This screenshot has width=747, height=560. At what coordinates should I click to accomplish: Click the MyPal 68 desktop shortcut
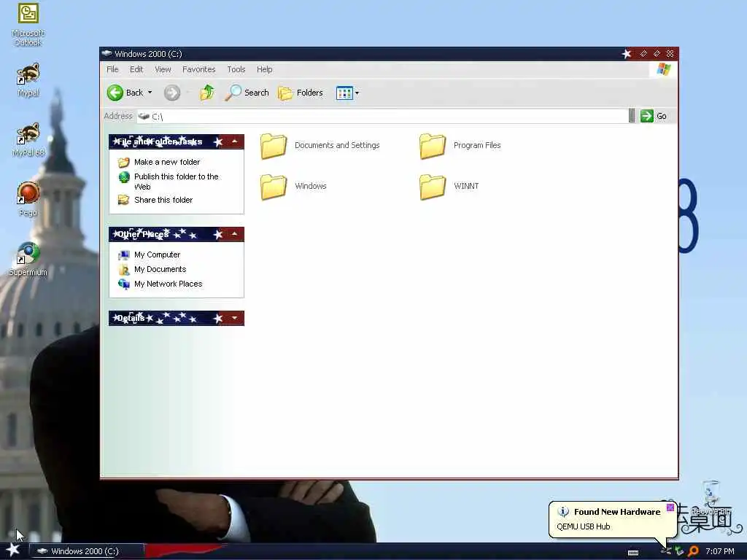tap(28, 139)
